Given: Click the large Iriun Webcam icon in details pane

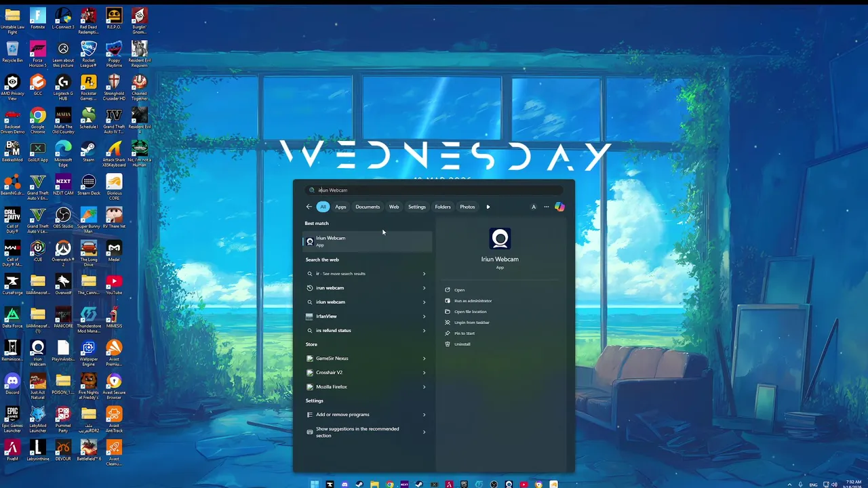Looking at the screenshot, I should [500, 239].
